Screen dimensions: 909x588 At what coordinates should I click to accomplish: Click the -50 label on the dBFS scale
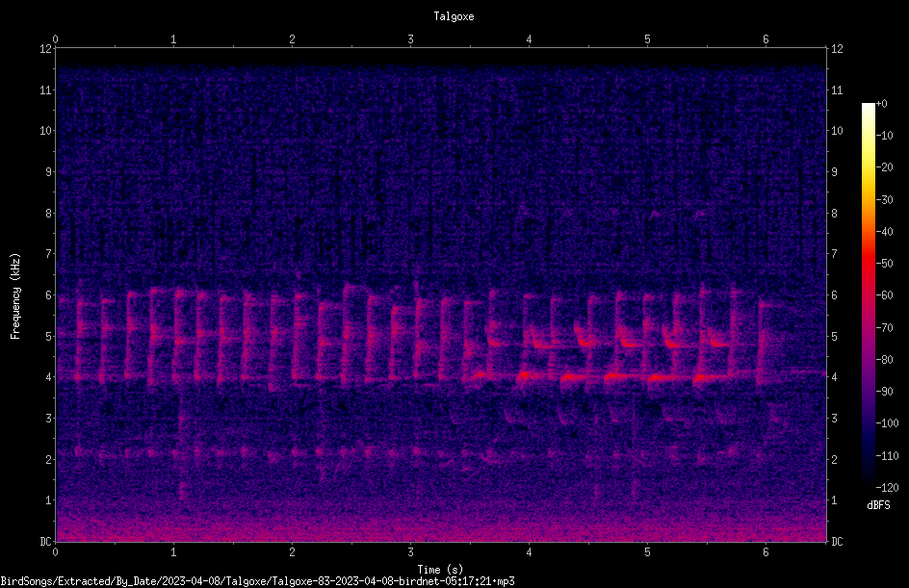click(x=884, y=263)
